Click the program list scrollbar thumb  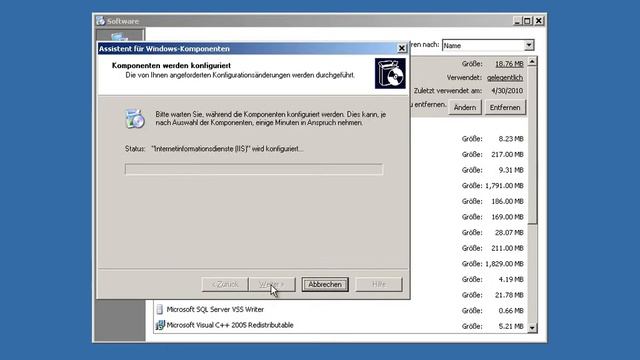click(x=532, y=145)
